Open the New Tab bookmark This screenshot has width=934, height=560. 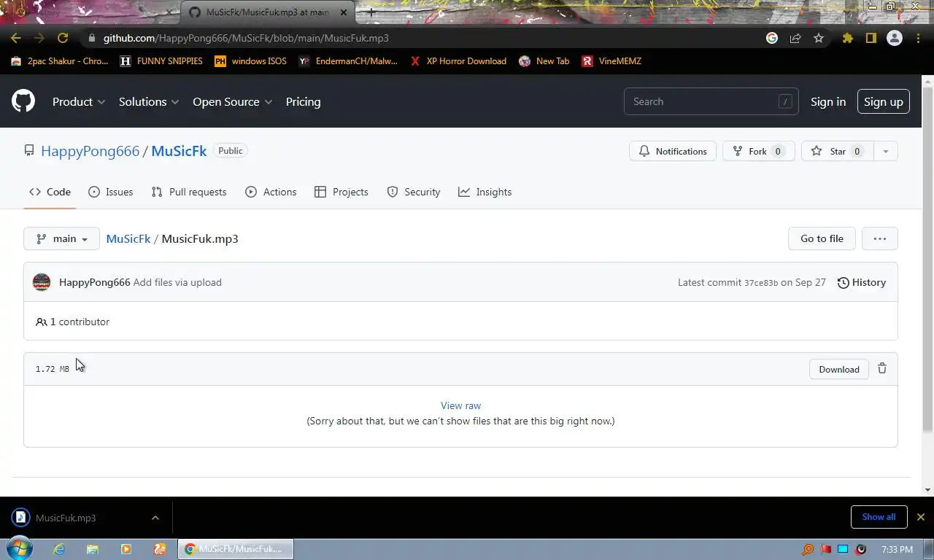coord(544,61)
